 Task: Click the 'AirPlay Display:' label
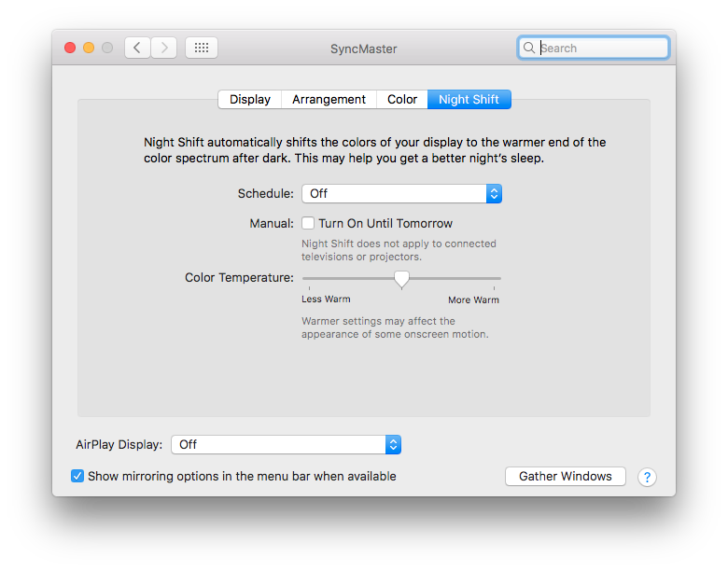point(119,445)
